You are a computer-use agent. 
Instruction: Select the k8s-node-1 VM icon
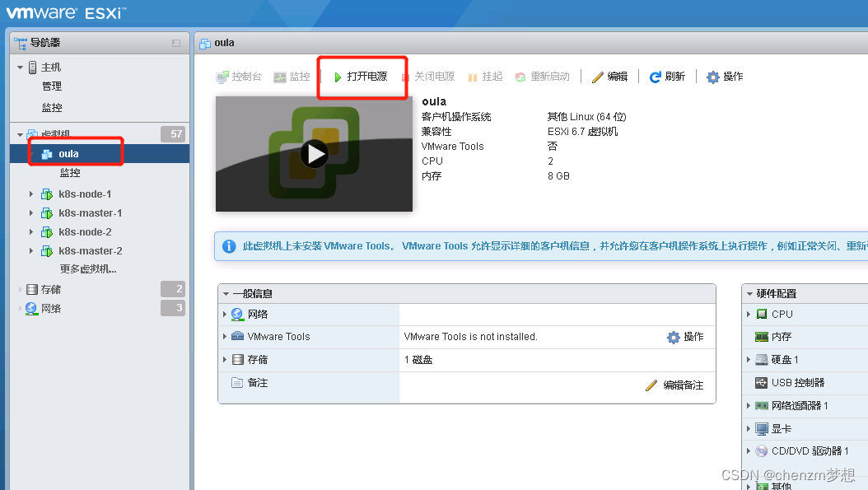(47, 194)
